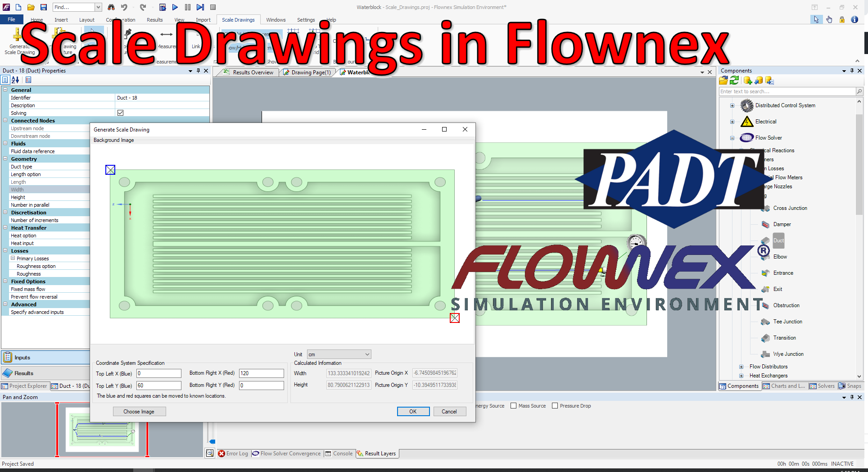Select the Electrical warning icon in Components

747,122
